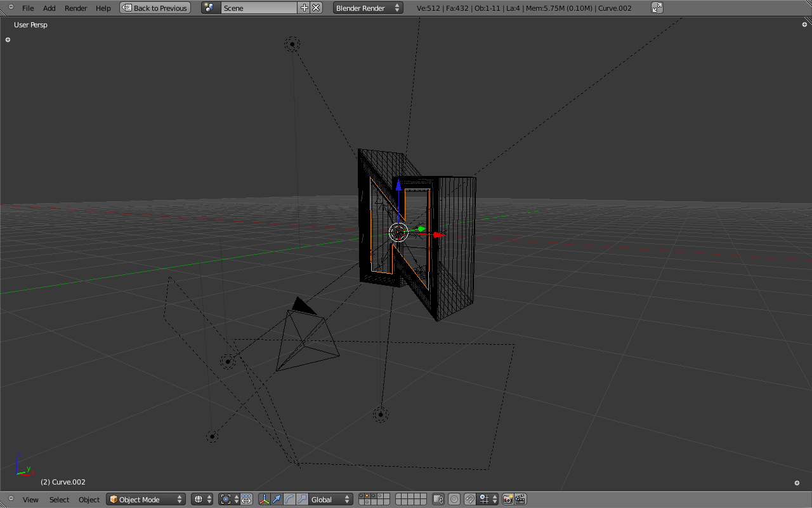Open the Object Mode dropdown

(x=146, y=500)
